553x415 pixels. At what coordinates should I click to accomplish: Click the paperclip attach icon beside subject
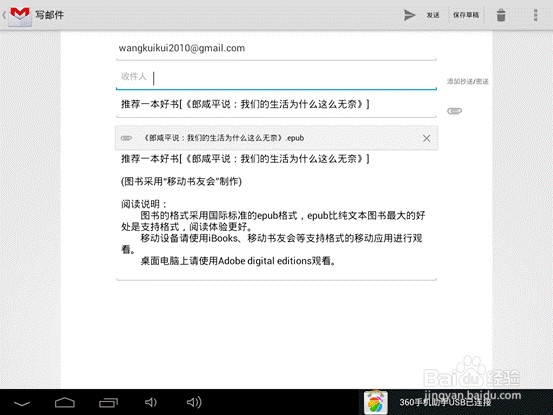coord(454,111)
